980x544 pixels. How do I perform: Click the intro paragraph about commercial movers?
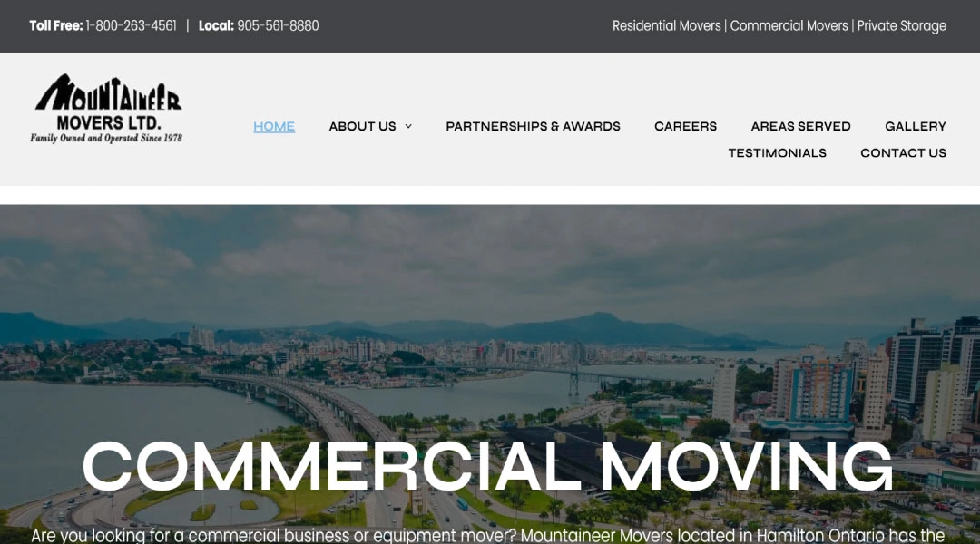(488, 535)
